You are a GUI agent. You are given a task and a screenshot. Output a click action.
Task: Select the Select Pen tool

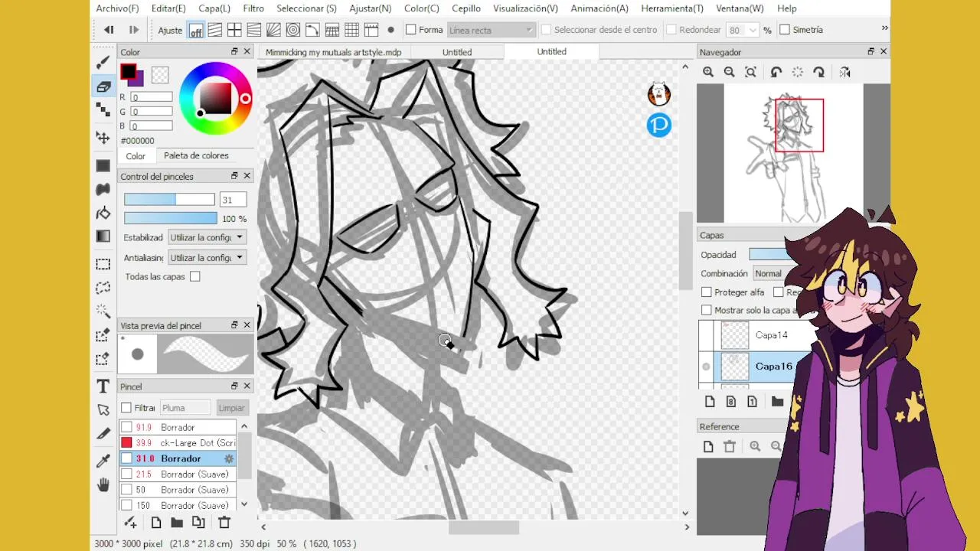tap(103, 335)
